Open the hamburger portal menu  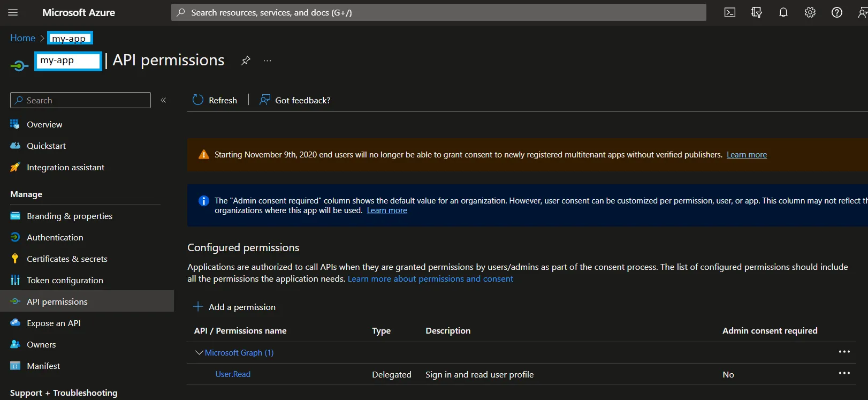(13, 12)
